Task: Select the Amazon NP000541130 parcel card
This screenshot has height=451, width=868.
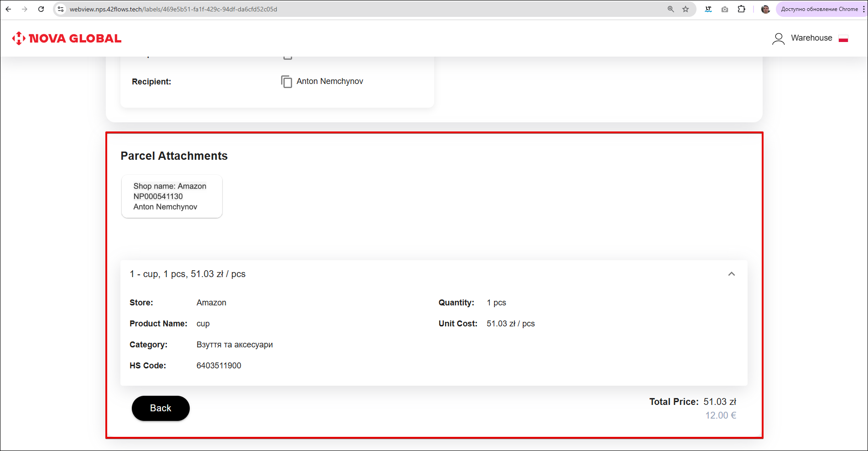Action: (172, 196)
